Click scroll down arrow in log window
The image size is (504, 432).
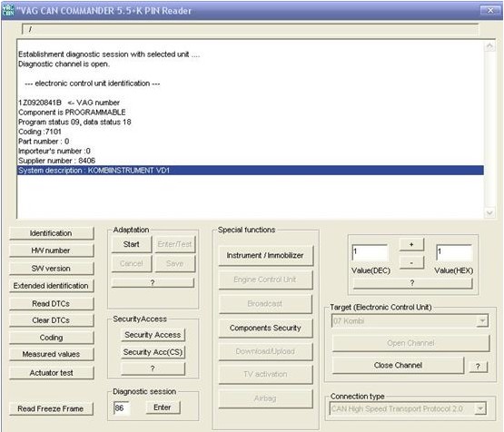point(489,212)
